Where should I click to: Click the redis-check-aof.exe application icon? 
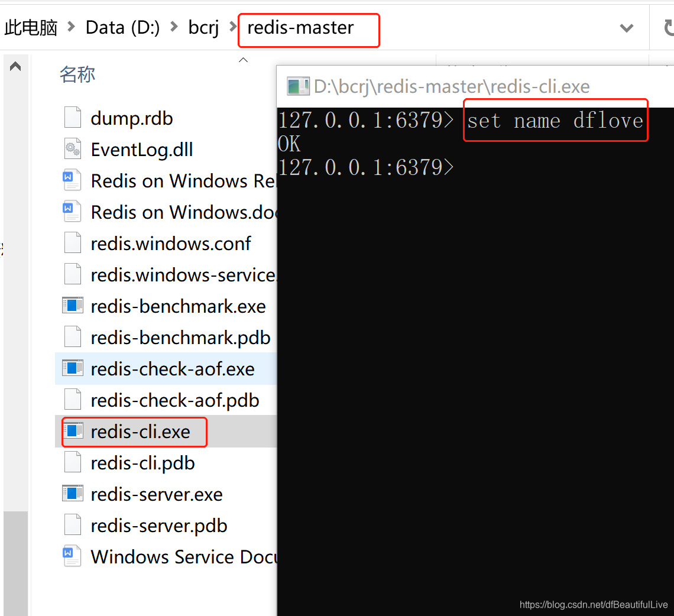[73, 368]
